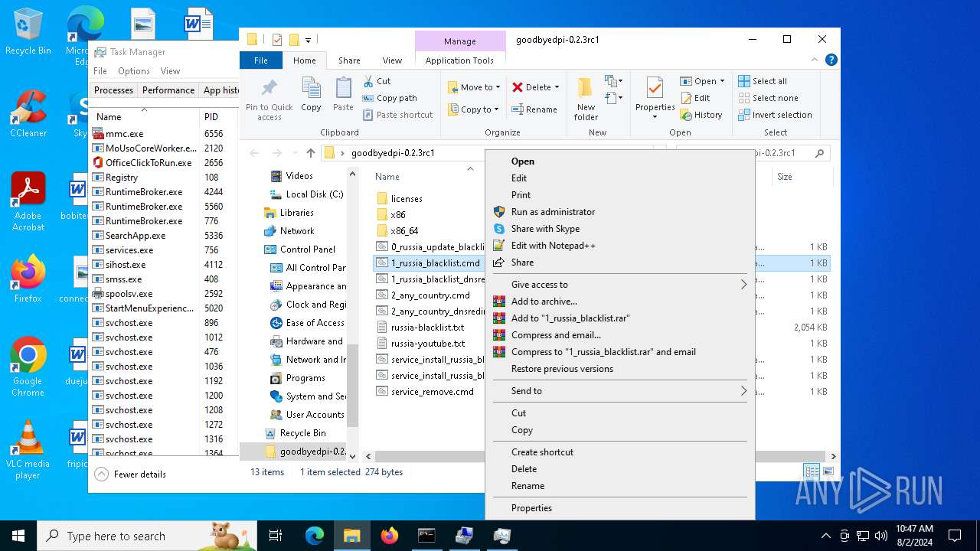Switch to the View ribbon tab
The image size is (980, 551).
coord(392,60)
